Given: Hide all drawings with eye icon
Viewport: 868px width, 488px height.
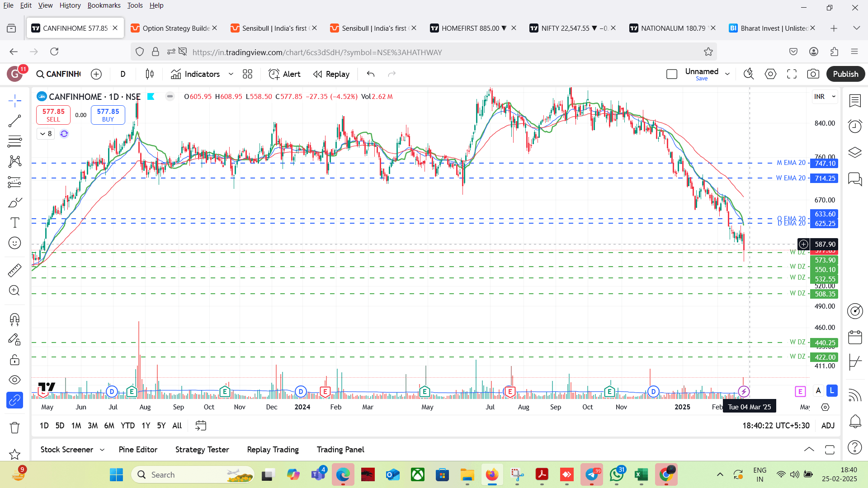Looking at the screenshot, I should tap(14, 380).
